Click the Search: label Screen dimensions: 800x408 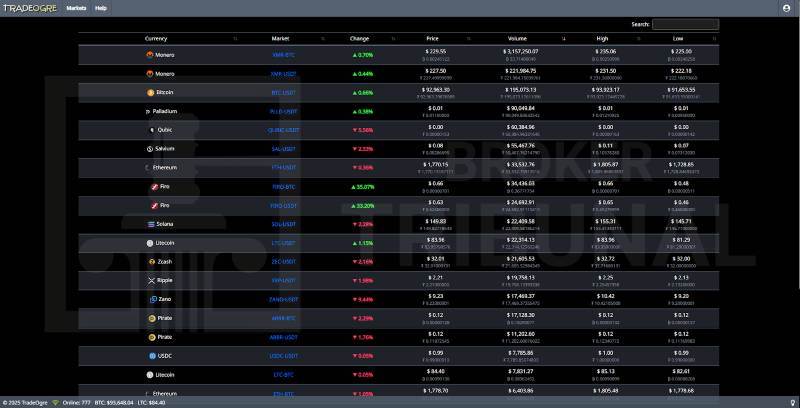(x=640, y=24)
